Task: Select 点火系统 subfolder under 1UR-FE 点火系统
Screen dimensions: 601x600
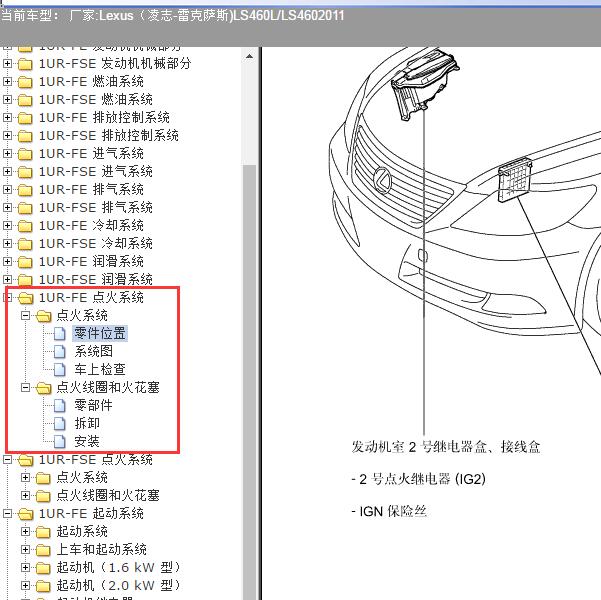Action: pyautogui.click(x=82, y=316)
